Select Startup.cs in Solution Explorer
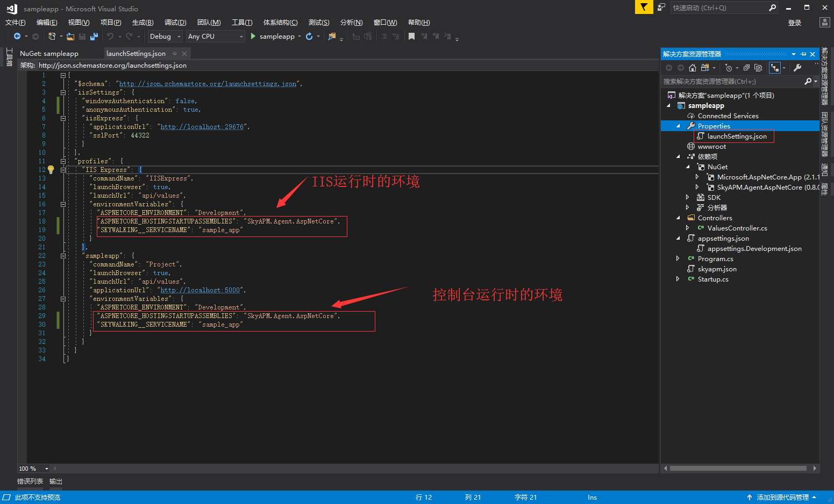Viewport: 834px width, 504px height. (x=713, y=279)
